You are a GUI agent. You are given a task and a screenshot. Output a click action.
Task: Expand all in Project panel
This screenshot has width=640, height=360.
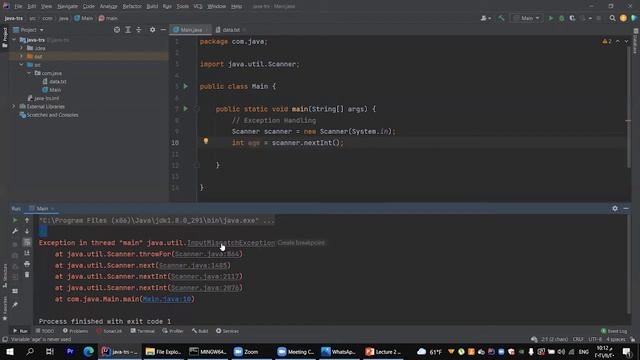(x=128, y=30)
